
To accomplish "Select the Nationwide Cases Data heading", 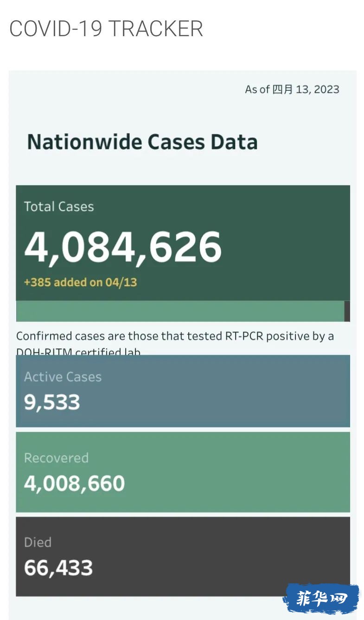I will pos(142,141).
